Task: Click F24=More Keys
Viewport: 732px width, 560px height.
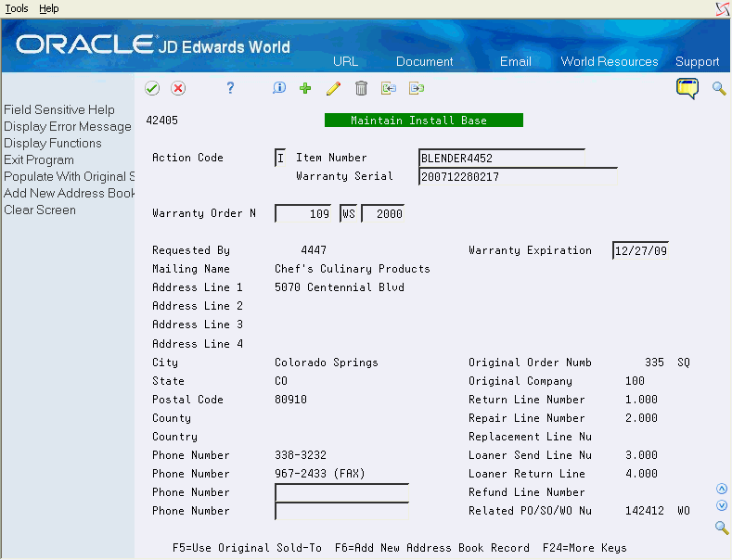Action: point(584,548)
